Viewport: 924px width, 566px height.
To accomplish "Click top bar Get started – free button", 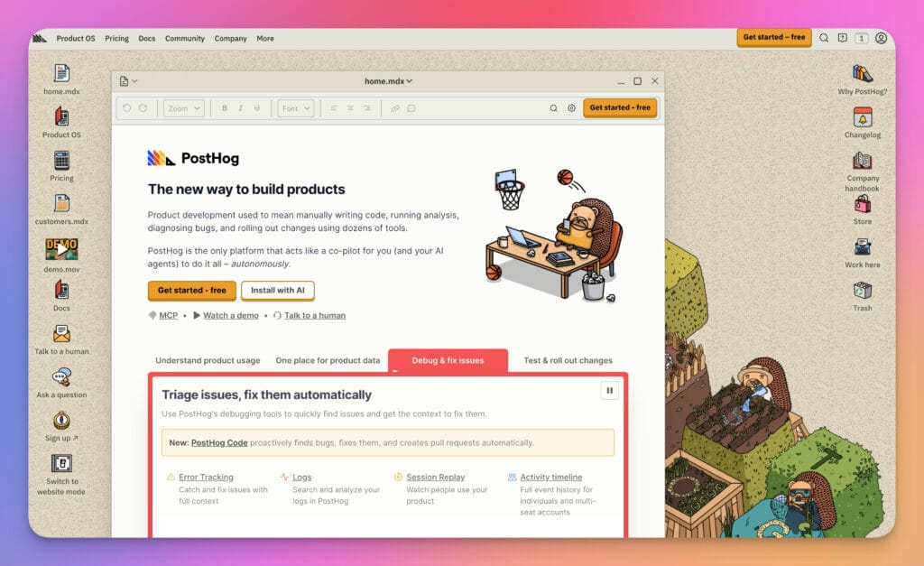I will 773,37.
